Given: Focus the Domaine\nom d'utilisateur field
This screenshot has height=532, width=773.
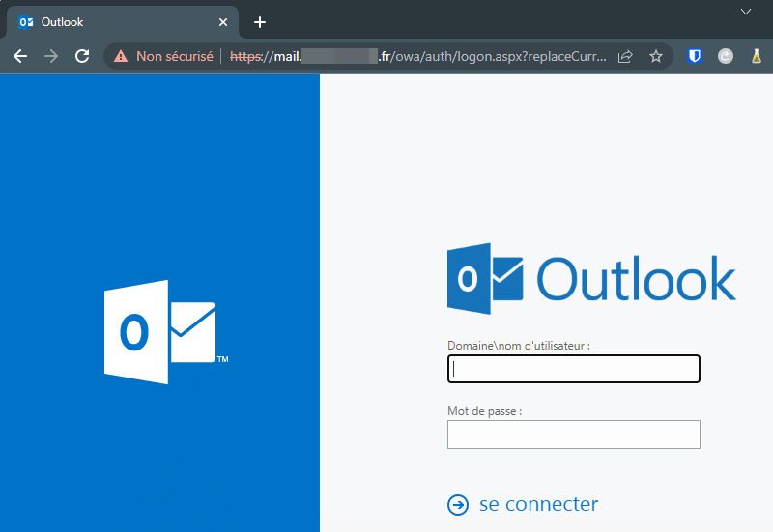Looking at the screenshot, I should tap(574, 369).
